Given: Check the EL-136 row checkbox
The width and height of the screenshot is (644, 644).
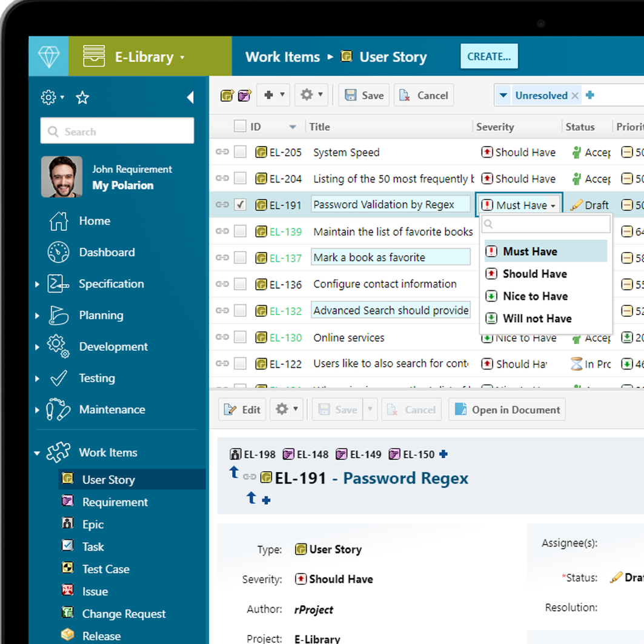Looking at the screenshot, I should pyautogui.click(x=240, y=284).
